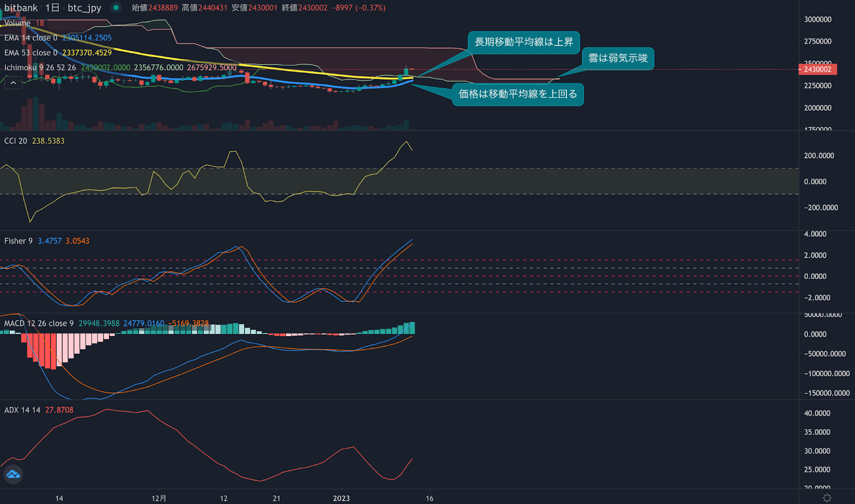Toggle visibility of the EMA 53 indicator

tap(32, 53)
